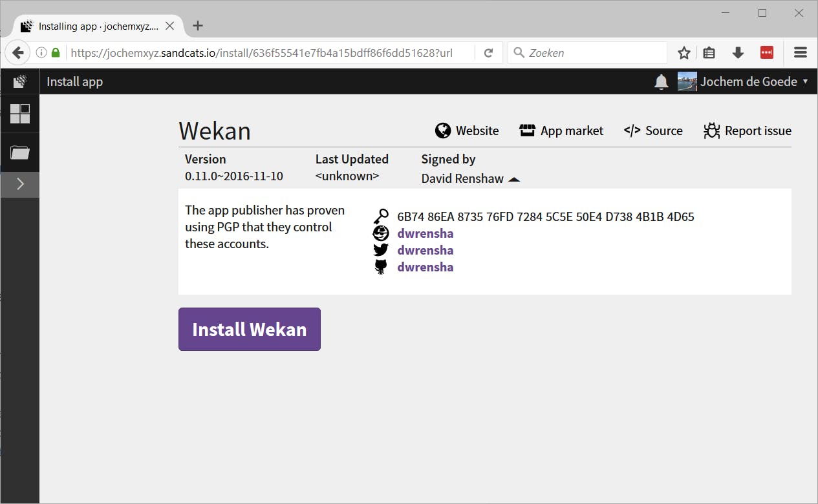Click the code brackets icon beside Source
818x504 pixels.
point(632,131)
